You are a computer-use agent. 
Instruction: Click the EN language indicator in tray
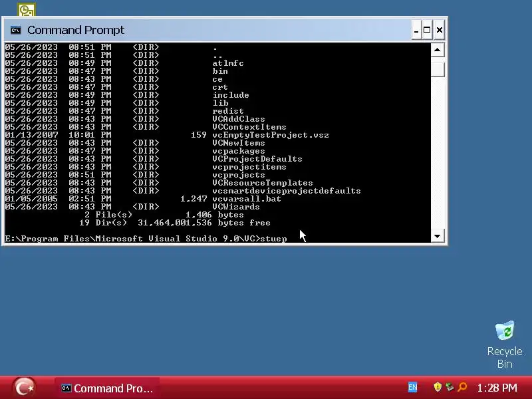coord(412,387)
